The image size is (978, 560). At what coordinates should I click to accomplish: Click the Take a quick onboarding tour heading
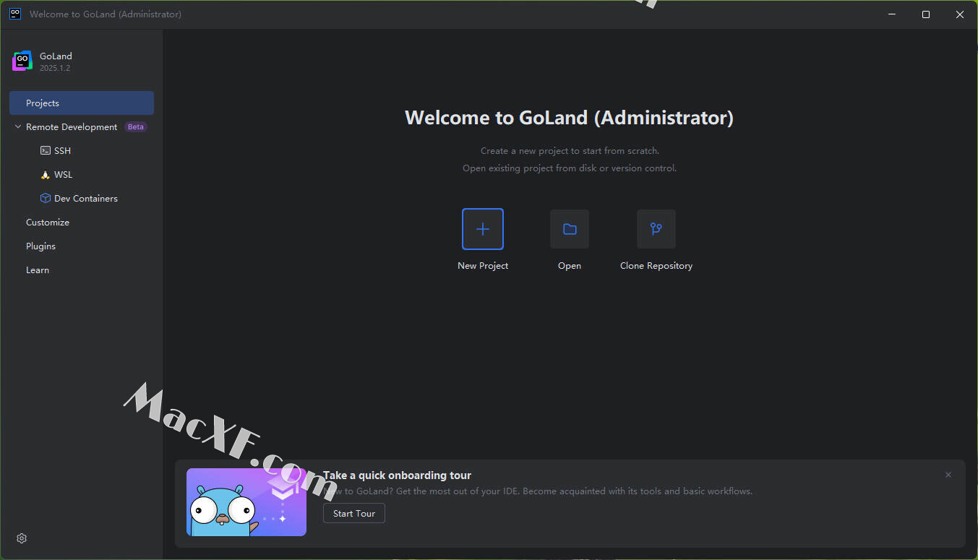pos(397,475)
